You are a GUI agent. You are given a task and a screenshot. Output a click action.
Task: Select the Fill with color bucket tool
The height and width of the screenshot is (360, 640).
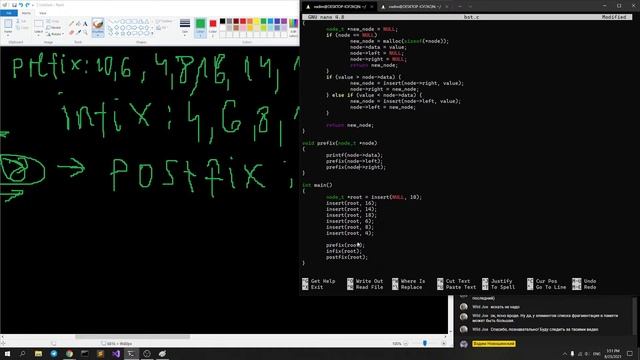[x=78, y=24]
